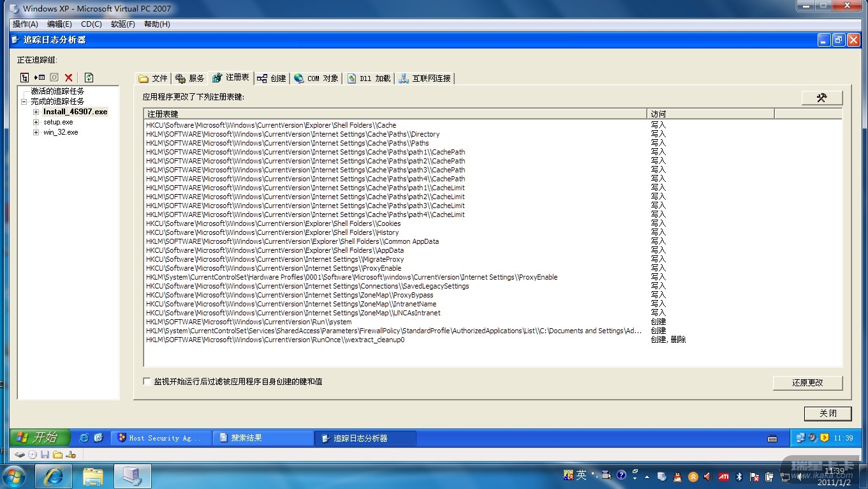This screenshot has width=868, height=489.
Task: Switch to the Dll 加载 tab
Action: click(x=369, y=78)
